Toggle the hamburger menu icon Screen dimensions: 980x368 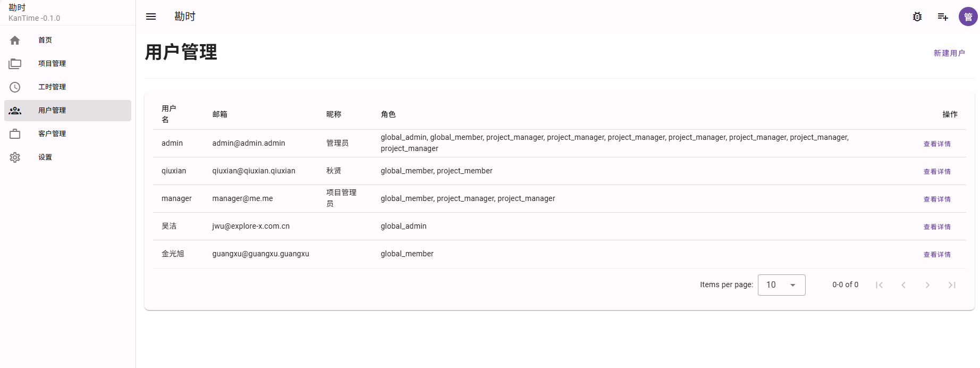coord(151,16)
